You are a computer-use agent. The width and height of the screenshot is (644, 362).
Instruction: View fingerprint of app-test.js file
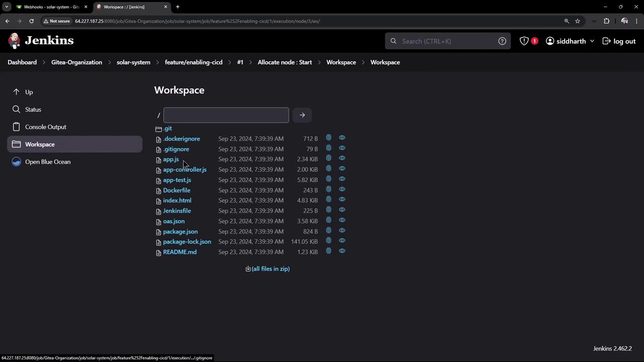coord(329,179)
